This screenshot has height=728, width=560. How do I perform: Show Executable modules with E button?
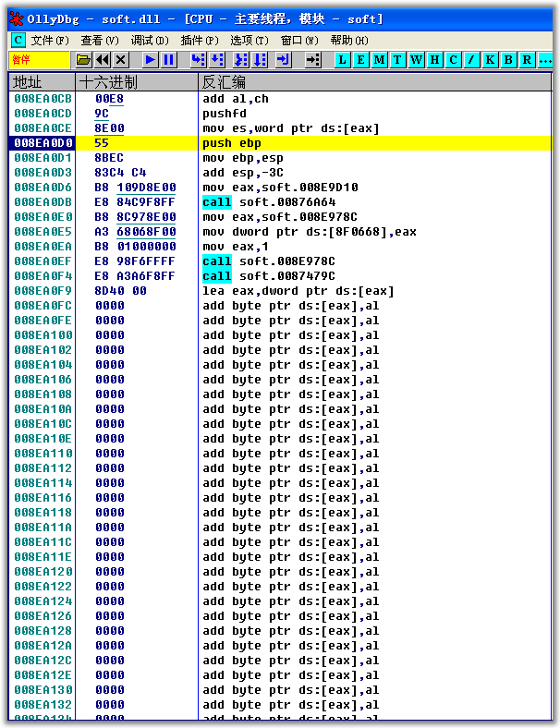click(360, 59)
